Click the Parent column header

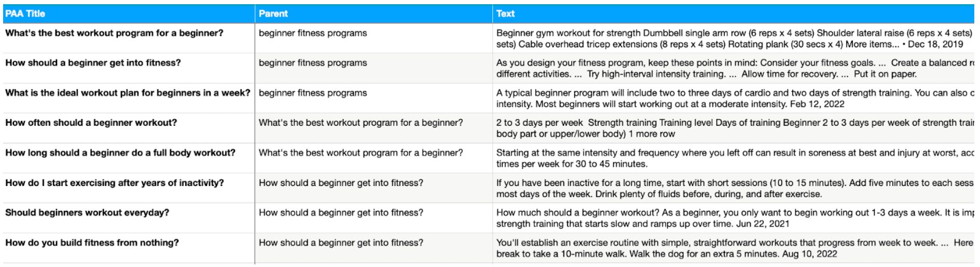(x=273, y=14)
